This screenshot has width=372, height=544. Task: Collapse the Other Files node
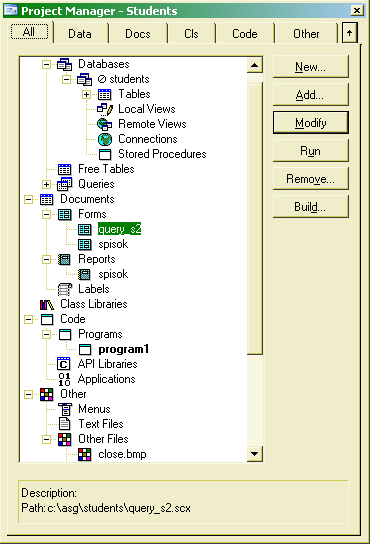pos(46,440)
